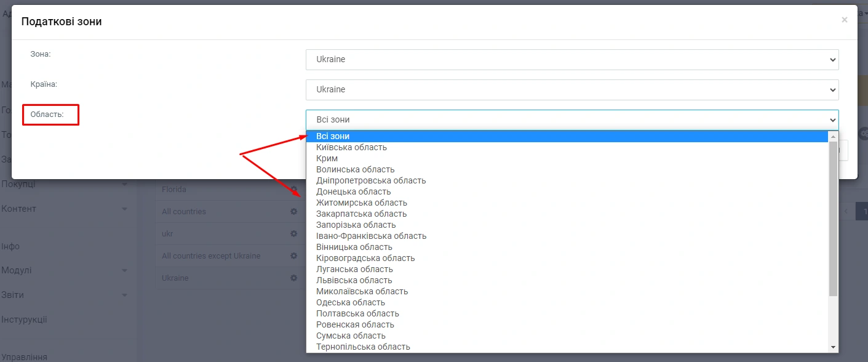
Task: Click gear icon beside All countries row
Action: (x=294, y=212)
